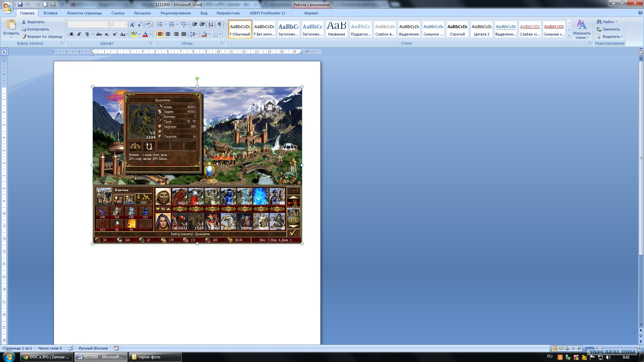Switch to Draft view
Viewport: 644px width, 362px height.
tap(579, 348)
